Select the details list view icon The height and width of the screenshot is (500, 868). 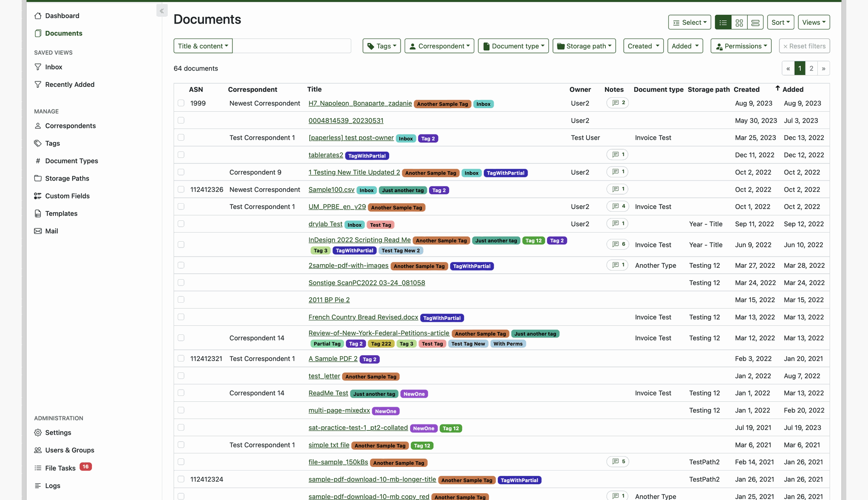723,23
